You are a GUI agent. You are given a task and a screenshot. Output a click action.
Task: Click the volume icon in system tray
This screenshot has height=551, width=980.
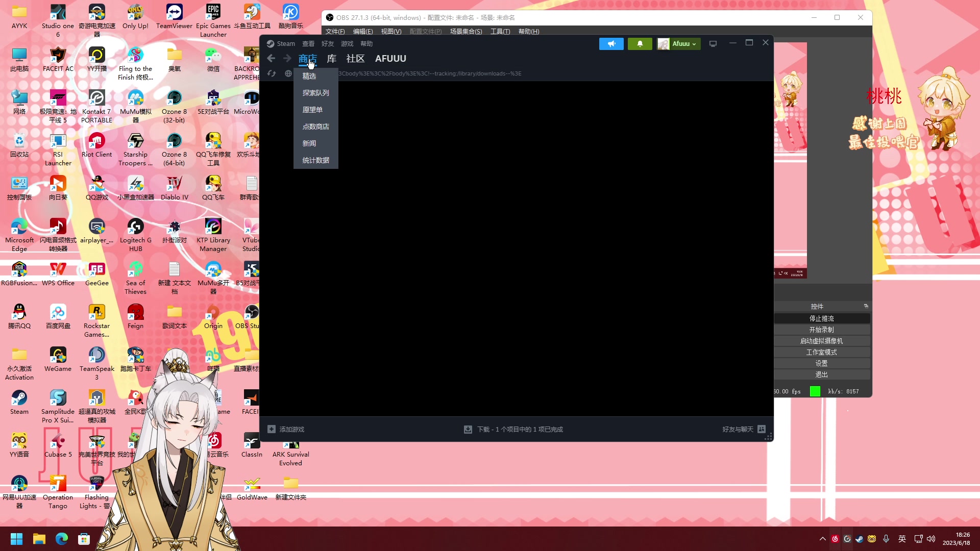click(931, 539)
